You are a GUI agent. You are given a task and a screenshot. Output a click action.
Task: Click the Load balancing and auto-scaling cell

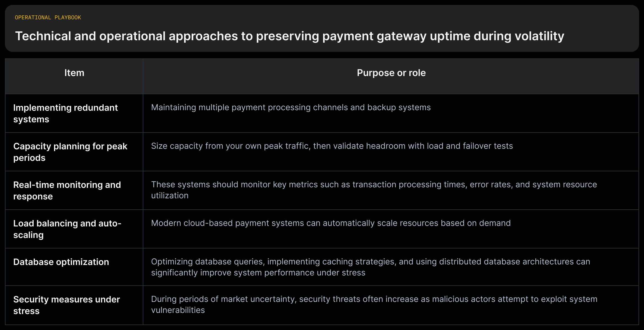(67, 229)
